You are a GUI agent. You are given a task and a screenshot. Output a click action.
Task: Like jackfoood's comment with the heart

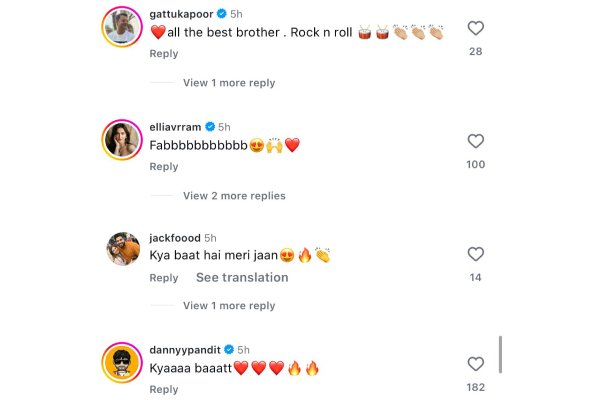pos(476,254)
